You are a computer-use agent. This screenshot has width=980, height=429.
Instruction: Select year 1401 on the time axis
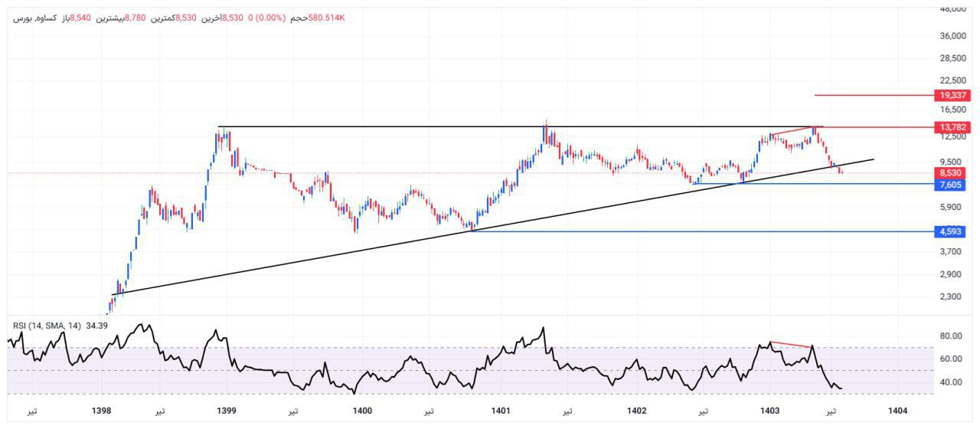[501, 411]
